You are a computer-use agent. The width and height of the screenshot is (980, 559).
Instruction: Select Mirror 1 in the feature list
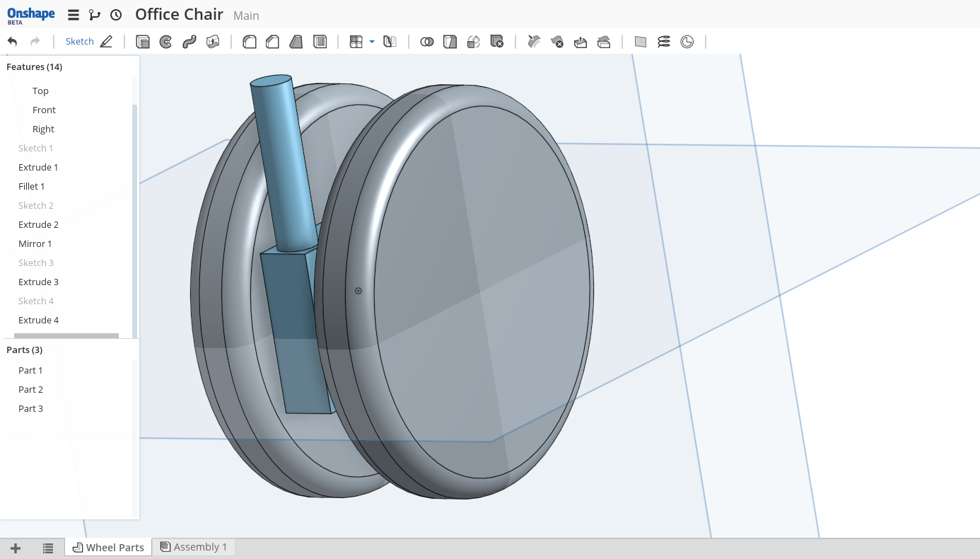(x=35, y=243)
